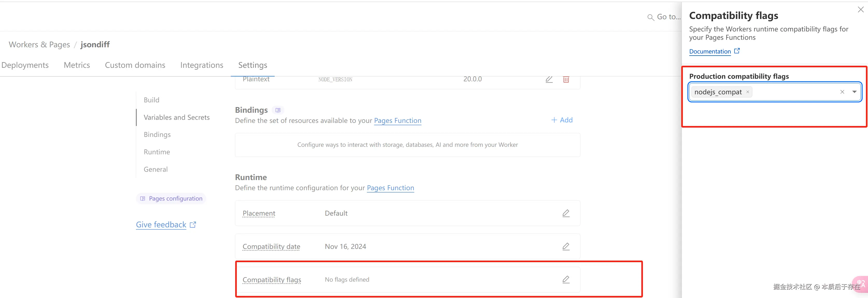Remove the nodejs_compat flag chip
The width and height of the screenshot is (868, 298).
point(747,92)
